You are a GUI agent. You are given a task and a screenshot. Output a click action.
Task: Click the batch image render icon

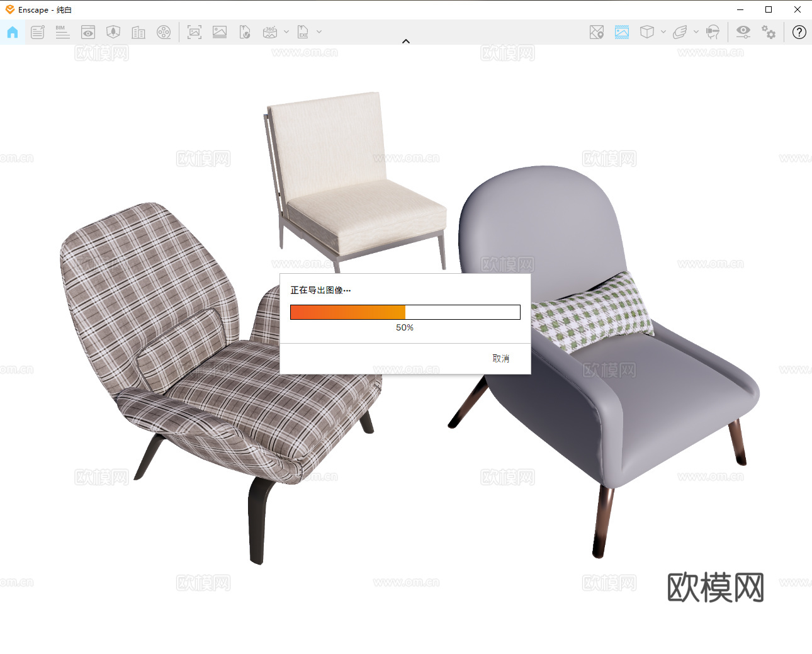(220, 32)
